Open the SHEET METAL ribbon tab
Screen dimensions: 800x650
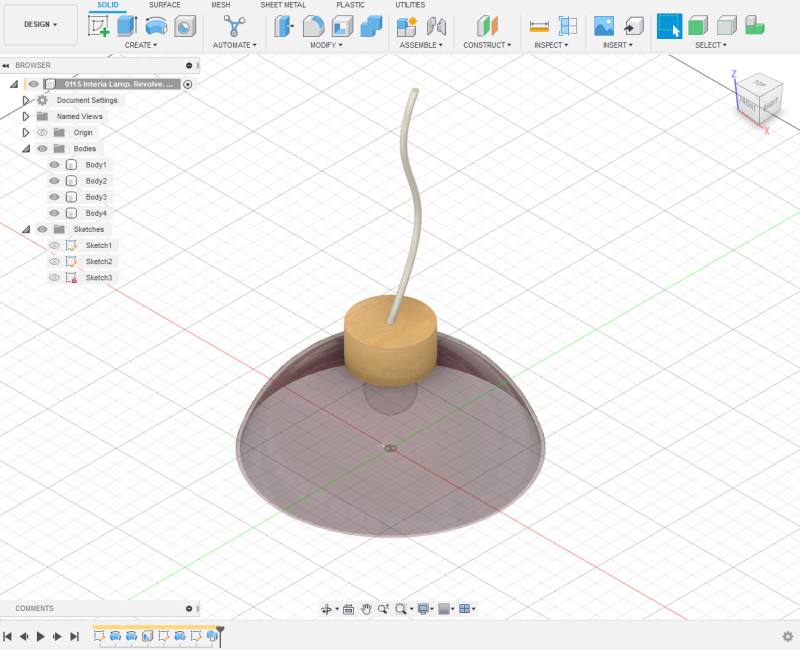pos(283,5)
